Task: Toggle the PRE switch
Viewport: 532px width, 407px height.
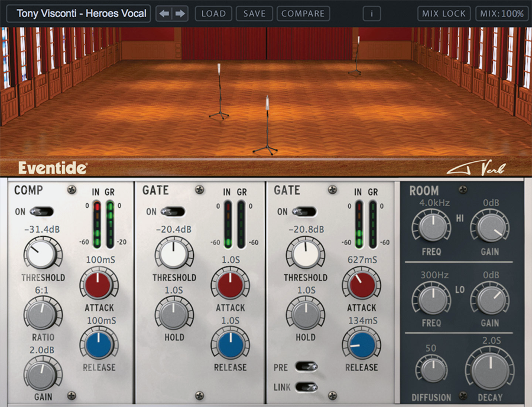Action: pyautogui.click(x=306, y=367)
